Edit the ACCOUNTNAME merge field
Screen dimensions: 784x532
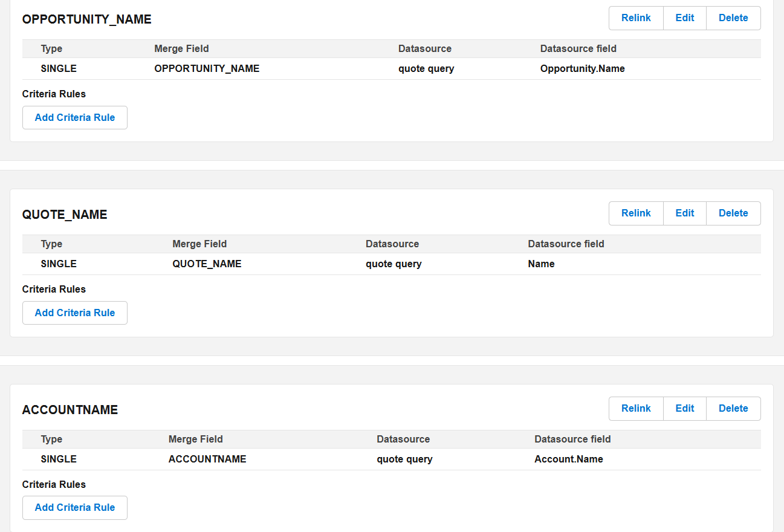(x=684, y=409)
